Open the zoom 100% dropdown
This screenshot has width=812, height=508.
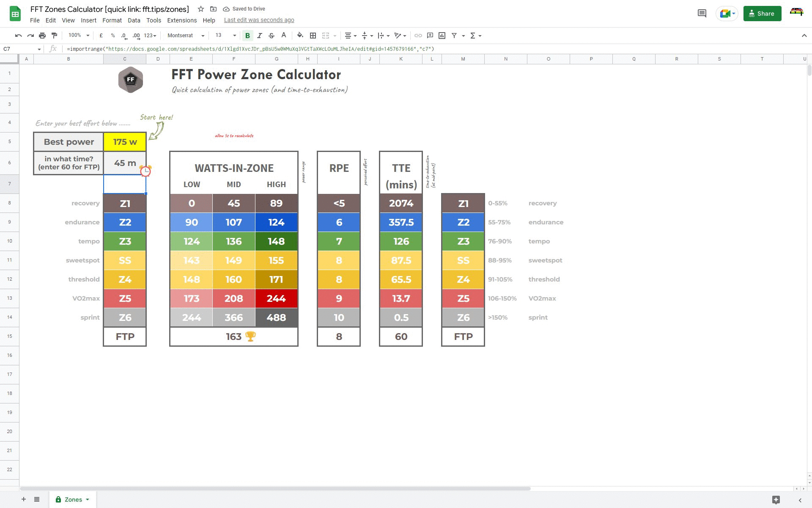79,36
